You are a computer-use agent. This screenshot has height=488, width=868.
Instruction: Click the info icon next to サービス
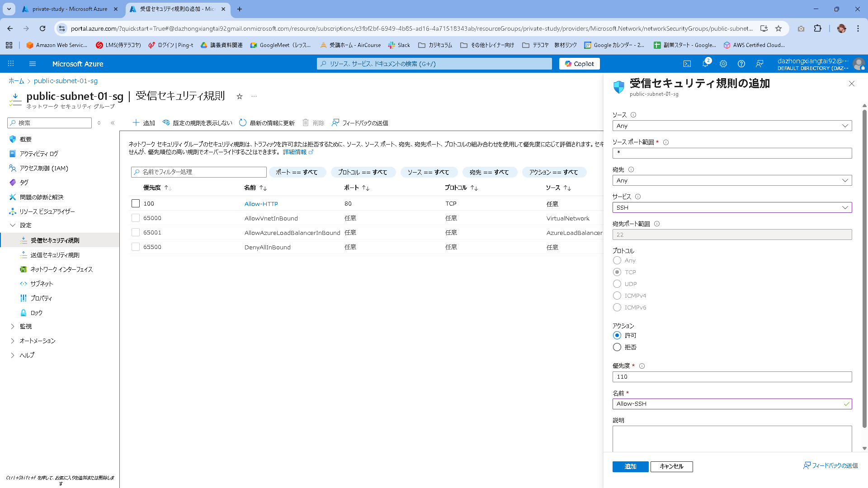(638, 197)
